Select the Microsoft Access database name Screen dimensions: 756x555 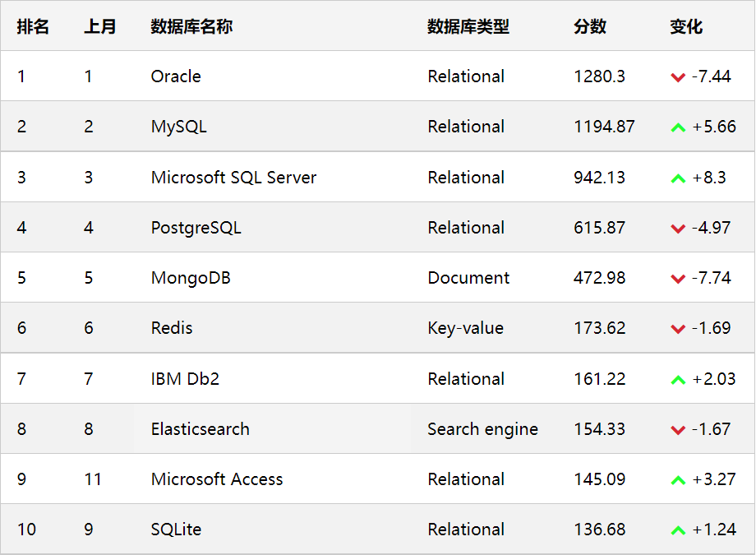[x=217, y=479]
